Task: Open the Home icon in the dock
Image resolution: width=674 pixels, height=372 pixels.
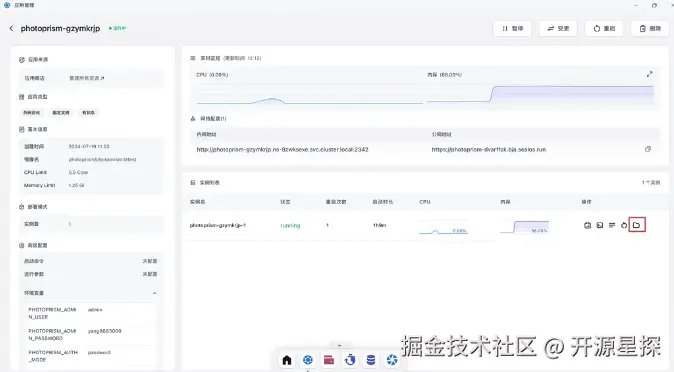Action: click(287, 360)
